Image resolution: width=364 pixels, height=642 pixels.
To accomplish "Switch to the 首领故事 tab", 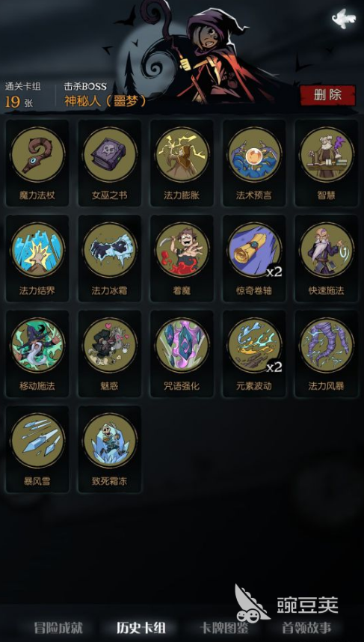I will 306,627.
